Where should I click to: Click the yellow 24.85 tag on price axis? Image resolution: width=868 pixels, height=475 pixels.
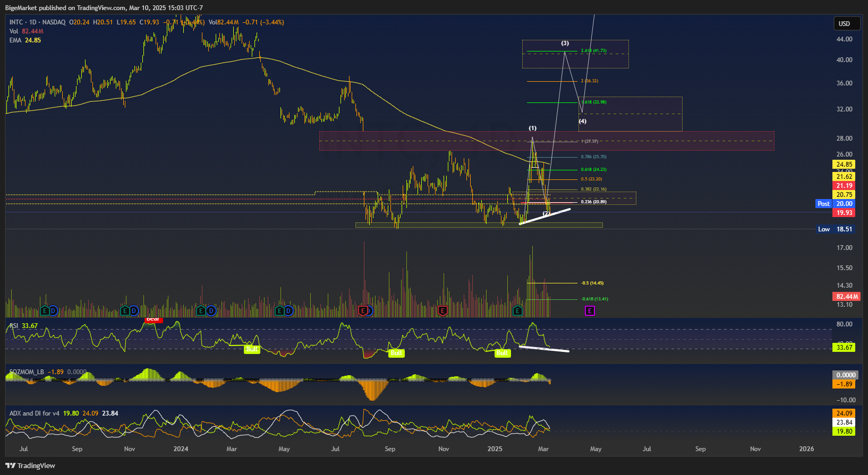point(844,165)
